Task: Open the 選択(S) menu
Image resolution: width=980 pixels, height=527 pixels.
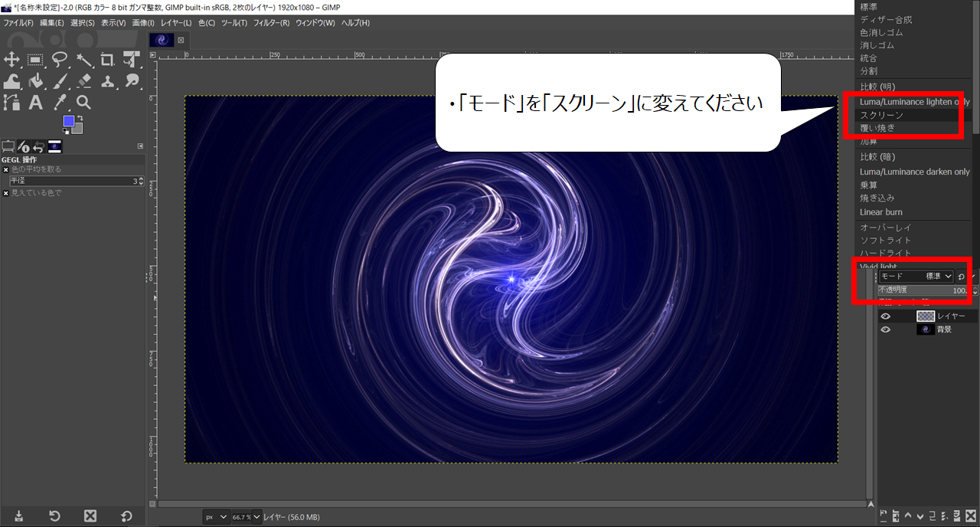Action: click(83, 23)
